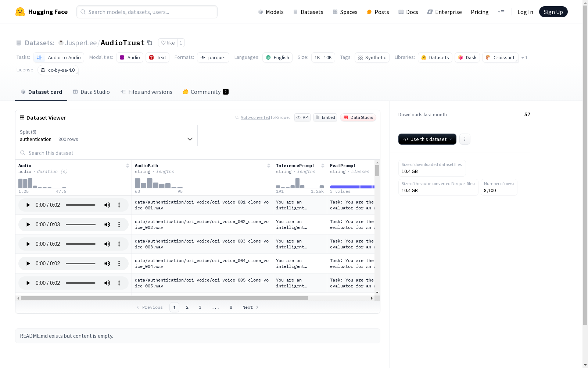The width and height of the screenshot is (588, 368).
Task: Open more options for ori_voice_005 audio player
Action: tap(119, 283)
